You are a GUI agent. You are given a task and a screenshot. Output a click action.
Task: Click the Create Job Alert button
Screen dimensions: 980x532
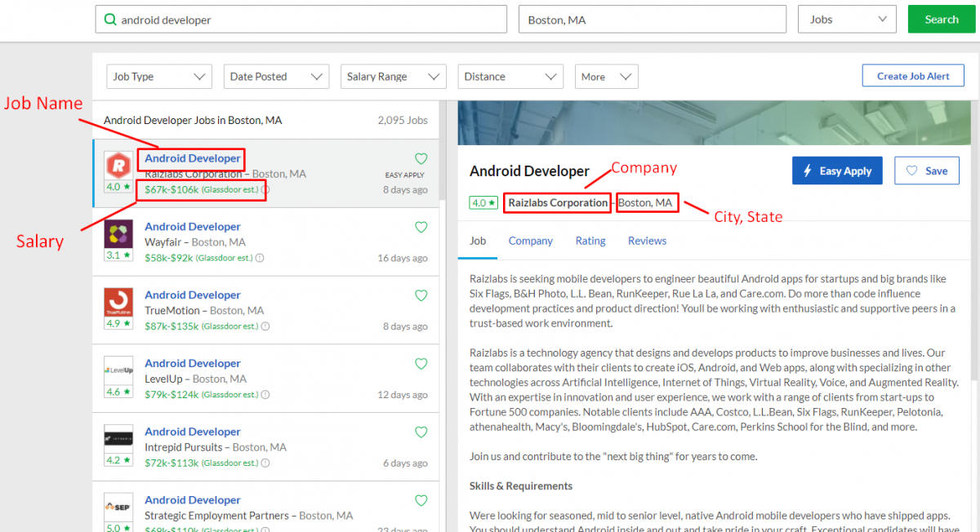tap(912, 75)
